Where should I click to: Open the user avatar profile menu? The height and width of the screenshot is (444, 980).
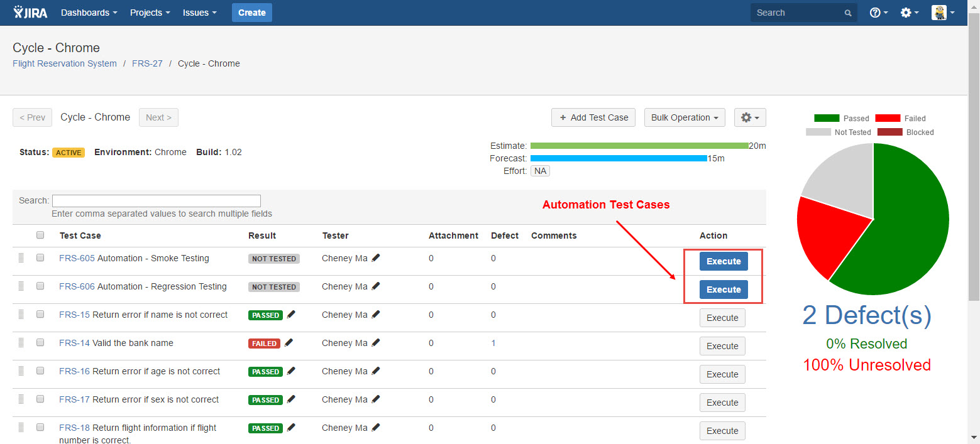[942, 13]
